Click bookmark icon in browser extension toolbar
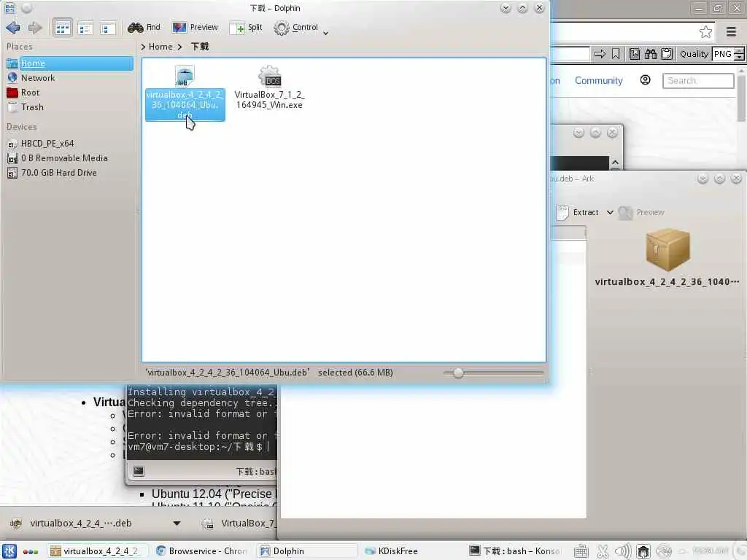Screen dimensions: 747x560 pyautogui.click(x=616, y=54)
